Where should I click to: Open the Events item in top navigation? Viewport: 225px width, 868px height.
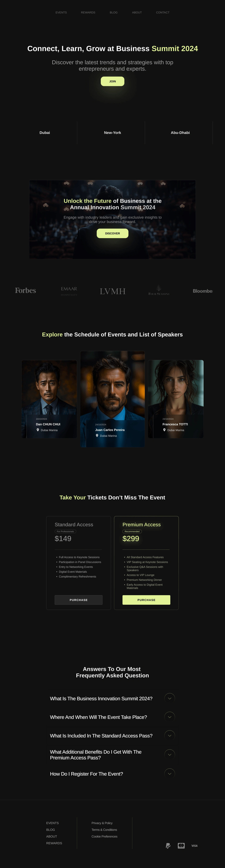(61, 13)
